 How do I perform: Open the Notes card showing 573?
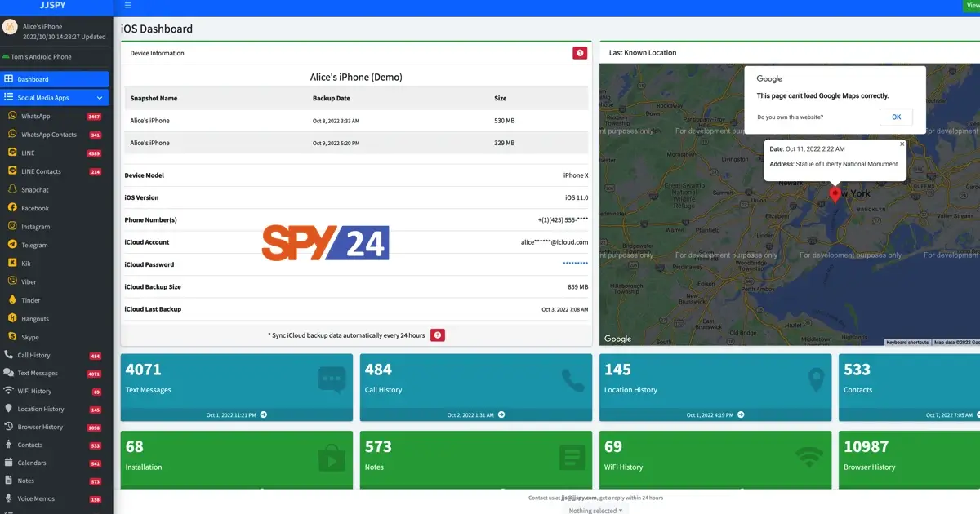pyautogui.click(x=476, y=460)
